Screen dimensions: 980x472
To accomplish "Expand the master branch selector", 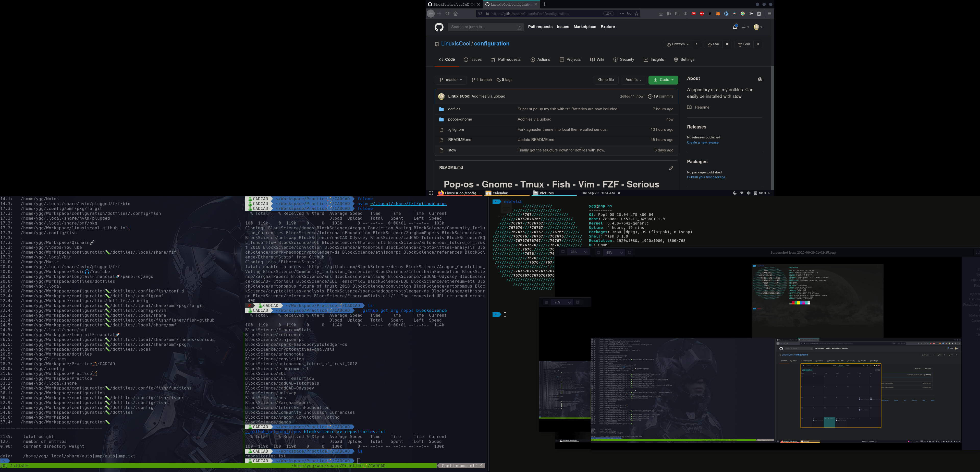I will (450, 80).
